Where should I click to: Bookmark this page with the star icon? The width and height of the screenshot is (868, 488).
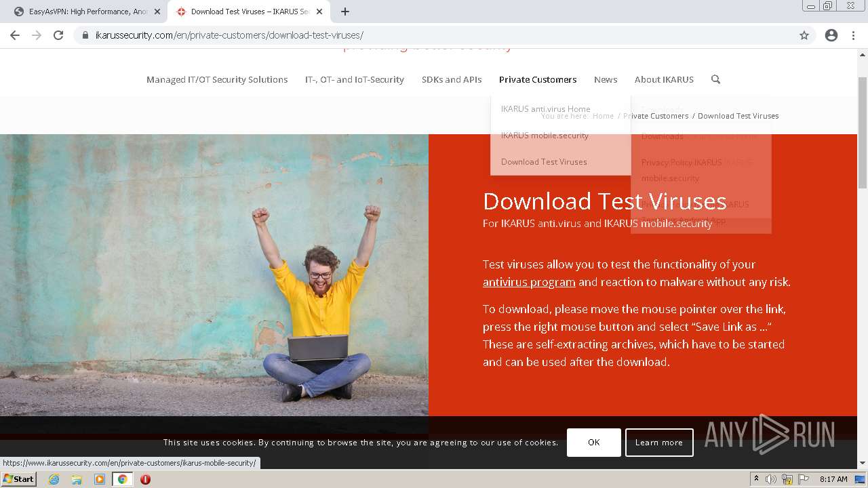click(x=804, y=35)
